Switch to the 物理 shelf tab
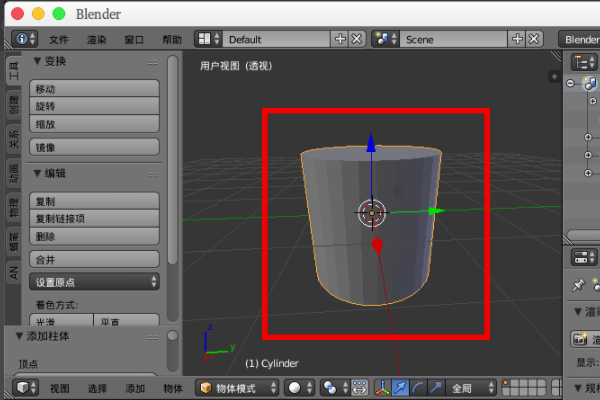The height and width of the screenshot is (400, 600). 14,208
